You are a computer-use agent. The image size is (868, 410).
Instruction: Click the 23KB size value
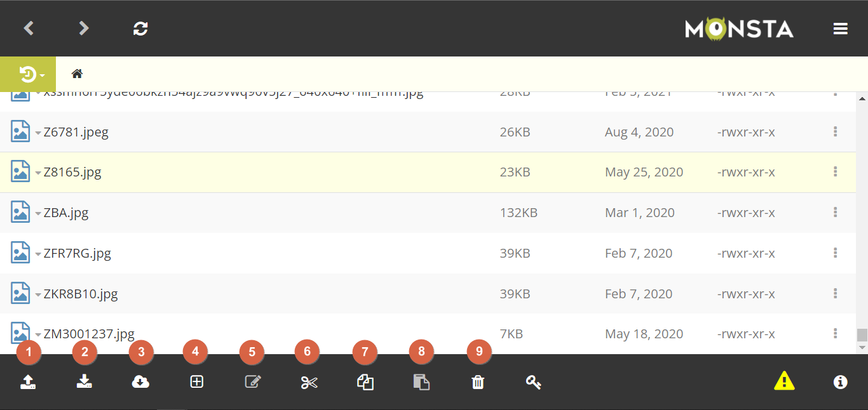pos(515,172)
